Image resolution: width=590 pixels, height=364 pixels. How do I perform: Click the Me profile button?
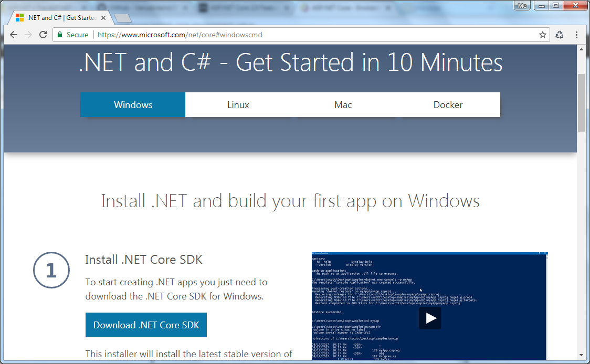(x=522, y=6)
